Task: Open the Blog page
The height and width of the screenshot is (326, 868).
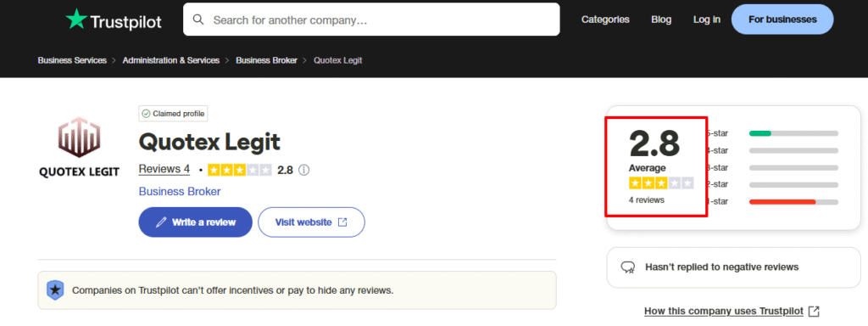Action: pyautogui.click(x=661, y=20)
